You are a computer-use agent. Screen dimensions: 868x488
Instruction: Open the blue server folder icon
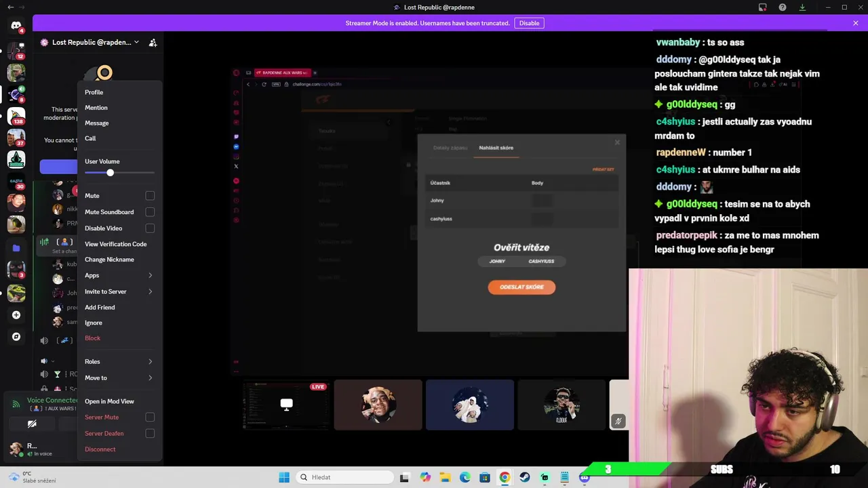(16, 248)
